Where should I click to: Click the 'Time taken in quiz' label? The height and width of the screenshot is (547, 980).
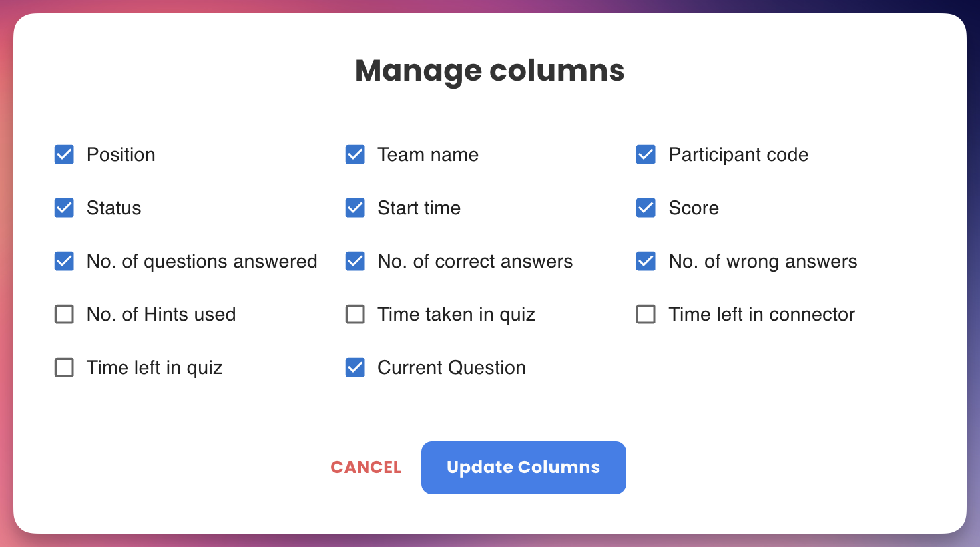(456, 314)
